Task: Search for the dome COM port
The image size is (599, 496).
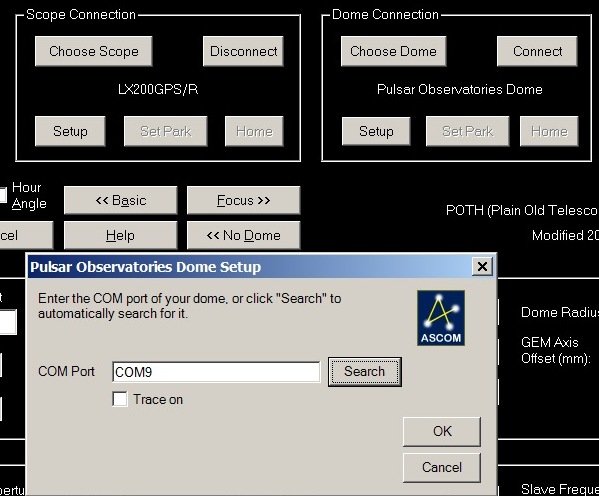Action: tap(364, 372)
